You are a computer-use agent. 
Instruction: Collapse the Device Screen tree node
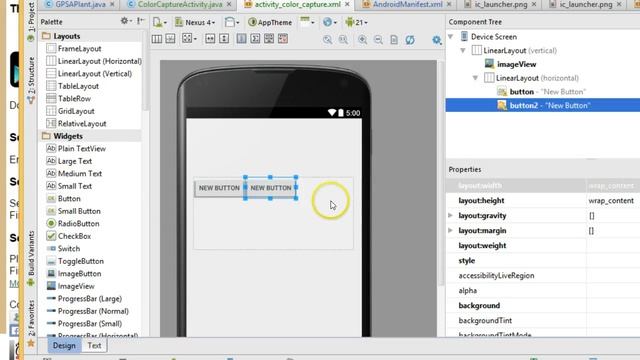point(451,37)
